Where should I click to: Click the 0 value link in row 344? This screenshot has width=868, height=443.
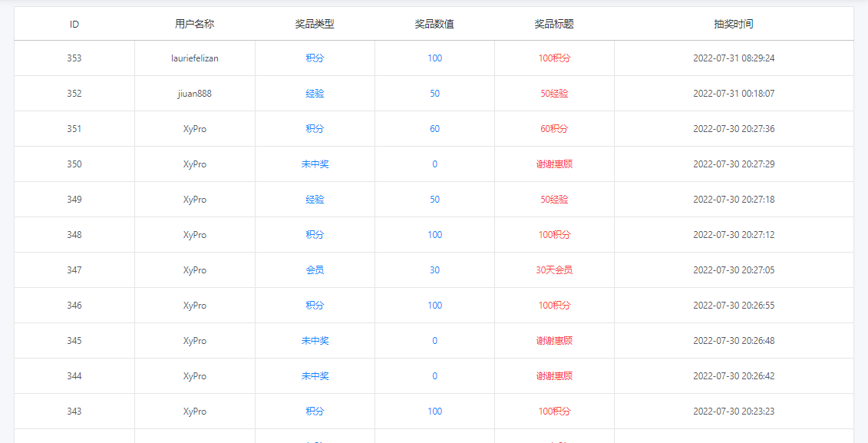click(x=434, y=375)
